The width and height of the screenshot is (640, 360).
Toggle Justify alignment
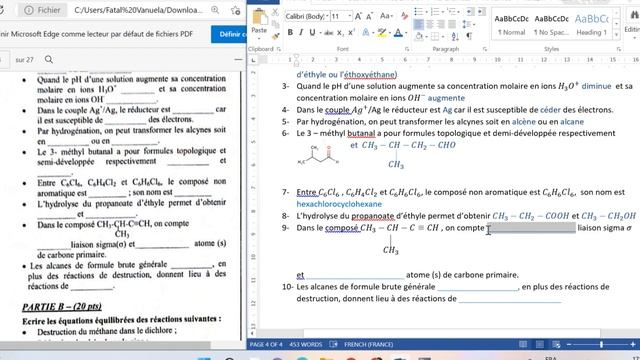coord(452,24)
